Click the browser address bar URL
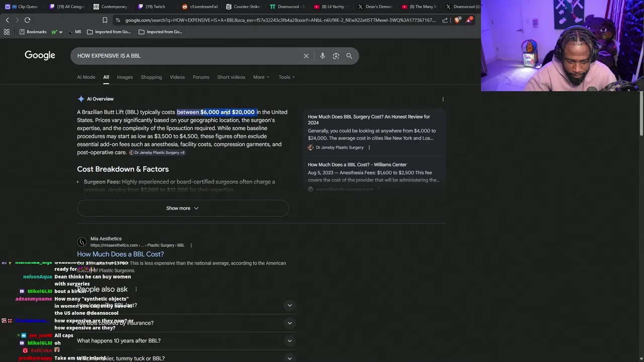This screenshot has height=362, width=644. click(280, 20)
